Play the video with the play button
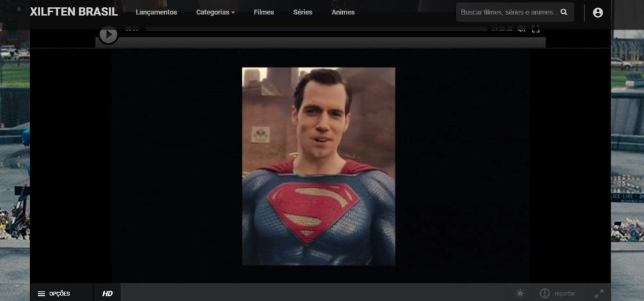644x301 pixels. click(108, 35)
